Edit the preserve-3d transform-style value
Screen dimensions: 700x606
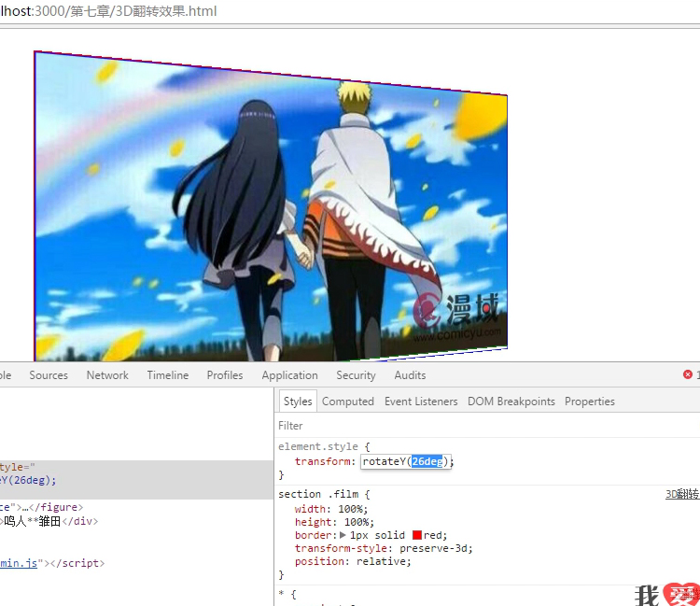click(x=432, y=548)
